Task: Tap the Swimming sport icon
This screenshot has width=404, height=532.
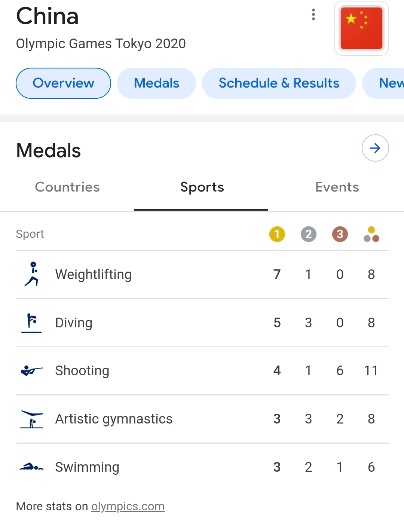Action: tap(31, 467)
